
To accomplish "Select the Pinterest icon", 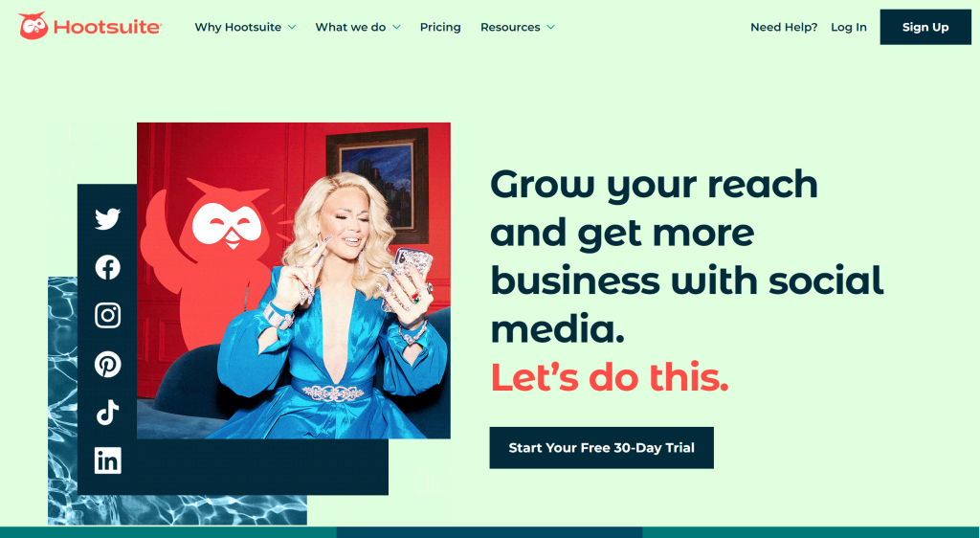I will [x=107, y=365].
